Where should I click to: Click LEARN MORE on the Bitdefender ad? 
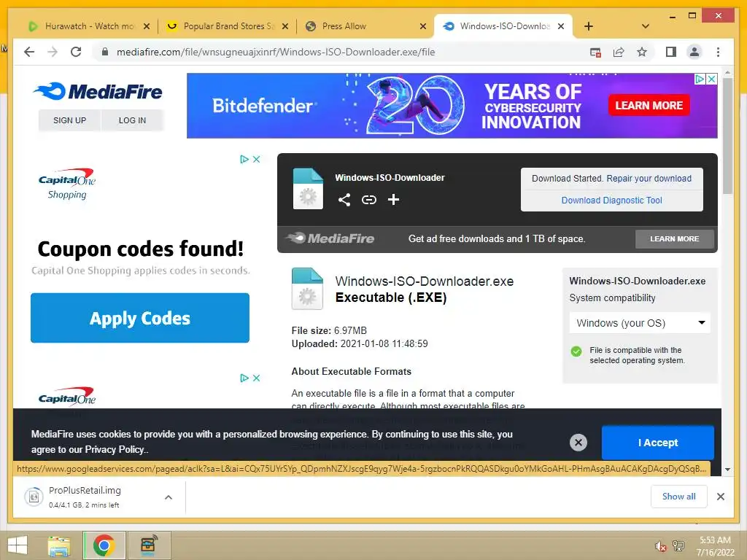pyautogui.click(x=649, y=105)
